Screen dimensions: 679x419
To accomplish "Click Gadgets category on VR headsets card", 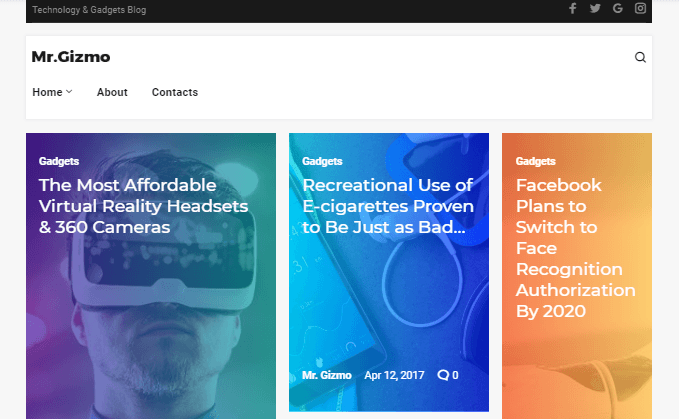I will coord(59,161).
